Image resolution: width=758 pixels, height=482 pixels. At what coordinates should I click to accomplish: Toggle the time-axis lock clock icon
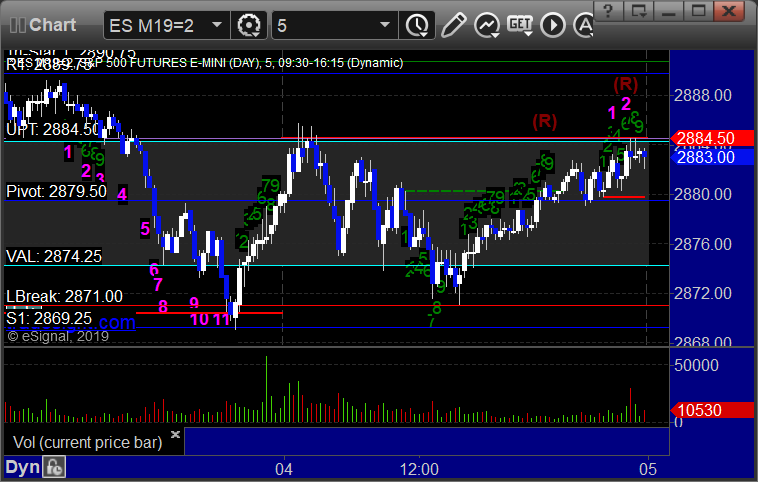[54, 467]
